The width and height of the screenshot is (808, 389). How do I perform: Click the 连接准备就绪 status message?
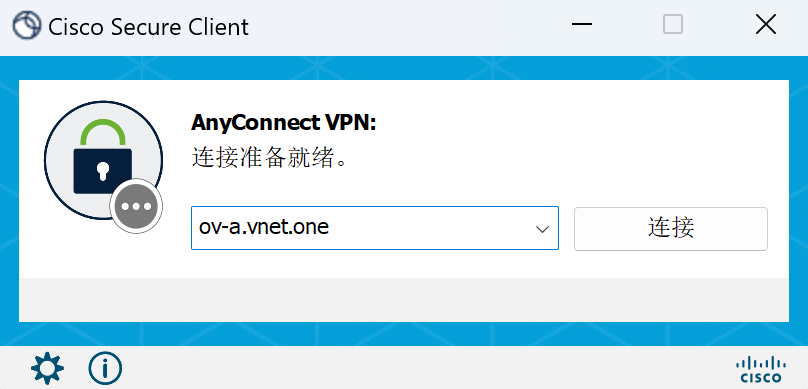coord(269,158)
